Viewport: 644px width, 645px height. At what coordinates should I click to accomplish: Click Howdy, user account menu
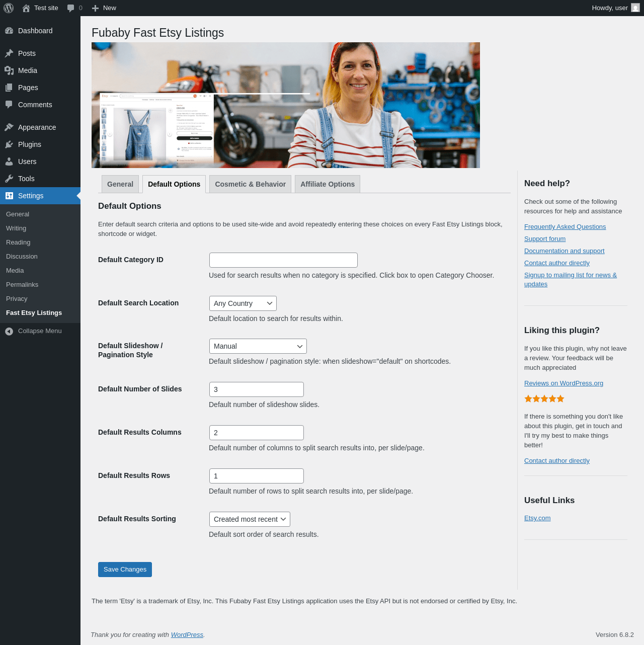pyautogui.click(x=616, y=8)
